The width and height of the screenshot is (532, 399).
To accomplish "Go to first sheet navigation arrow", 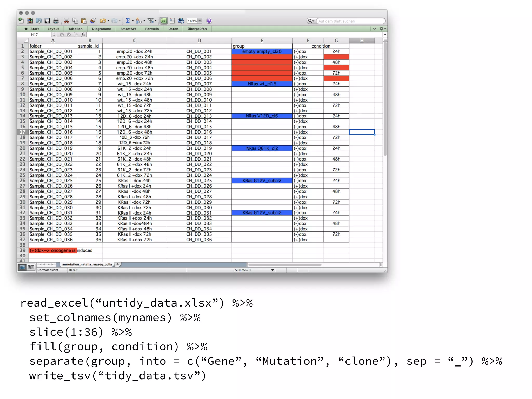I will pos(40,264).
